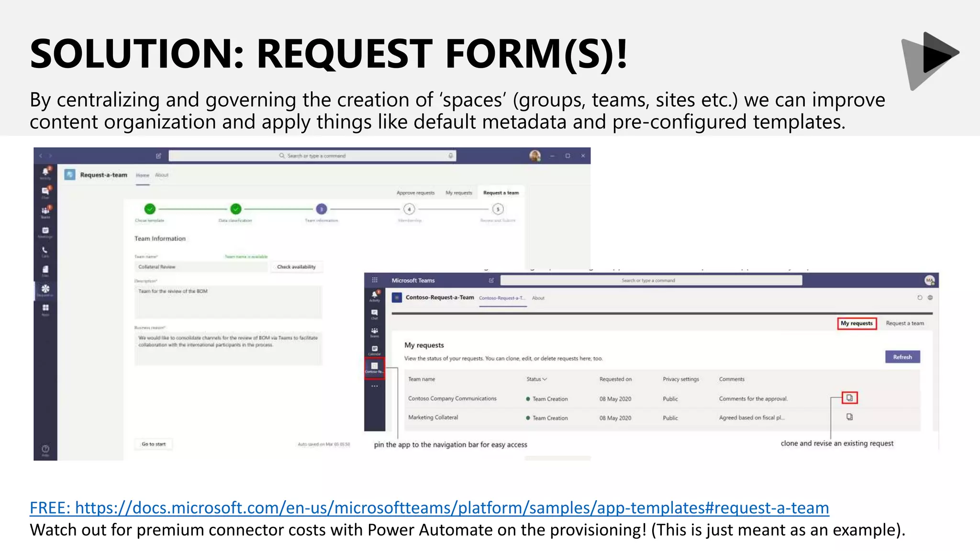Click the Membership step 4 marker
980x551 pixels.
pos(409,209)
